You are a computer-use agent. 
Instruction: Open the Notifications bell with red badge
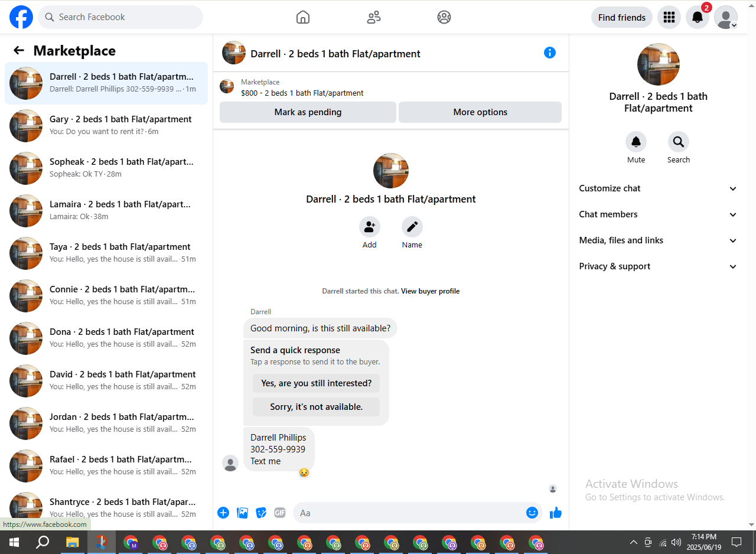click(698, 17)
